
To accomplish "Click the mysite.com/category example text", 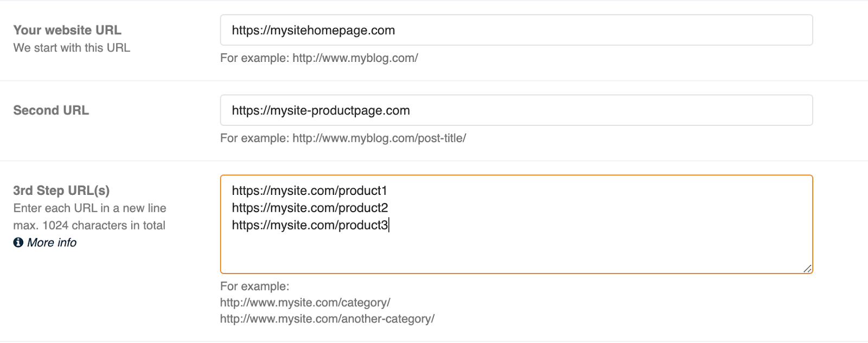I will coord(305,303).
